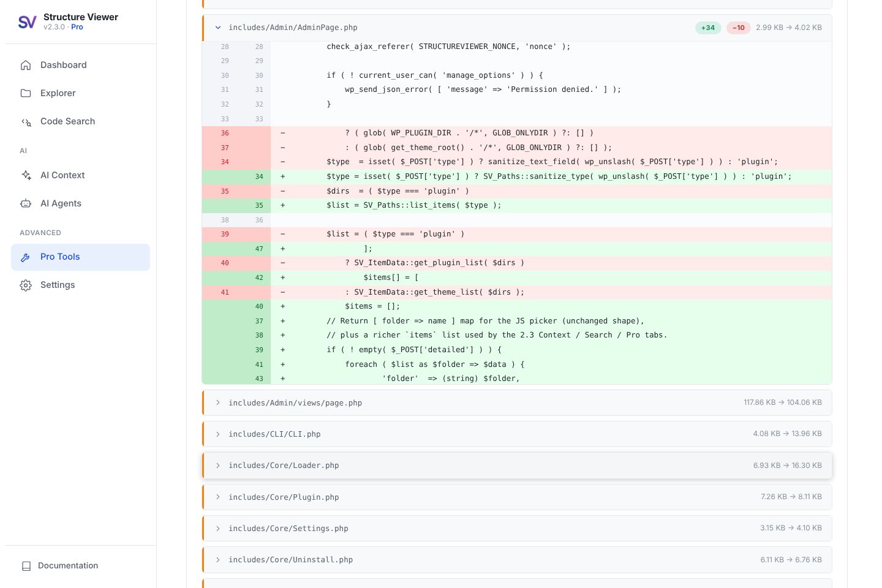Open the Dashboard menu item
Viewport: 882px width, 588px height.
click(x=80, y=65)
